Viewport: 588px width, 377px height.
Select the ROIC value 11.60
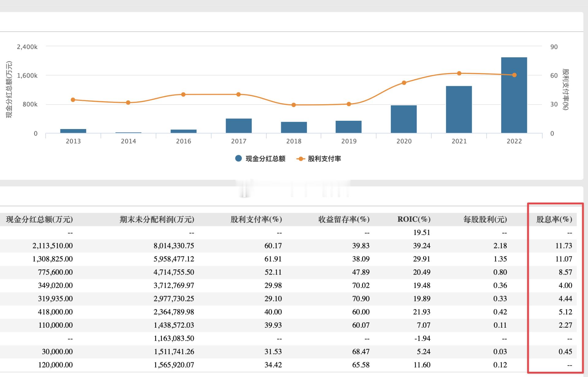[422, 365]
